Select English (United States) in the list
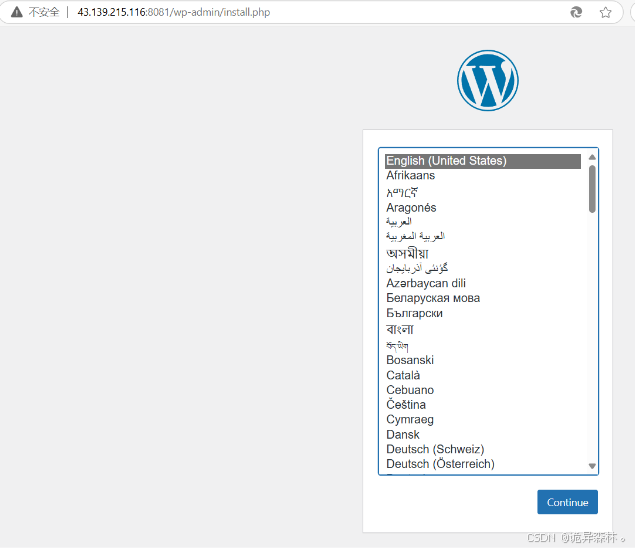The image size is (635, 549). coord(483,161)
